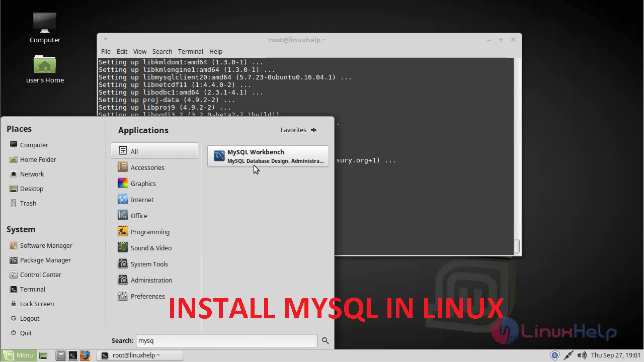
Task: Click the menu search field containing mysq
Action: tap(226, 340)
